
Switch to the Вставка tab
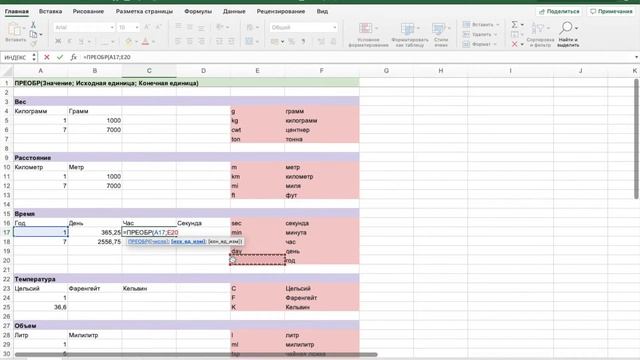point(51,11)
